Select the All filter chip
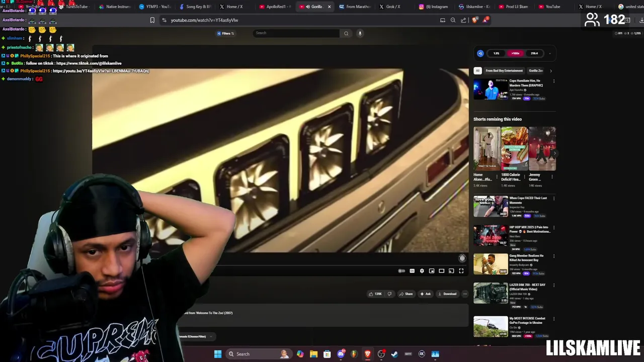The height and width of the screenshot is (362, 644). coord(477,71)
